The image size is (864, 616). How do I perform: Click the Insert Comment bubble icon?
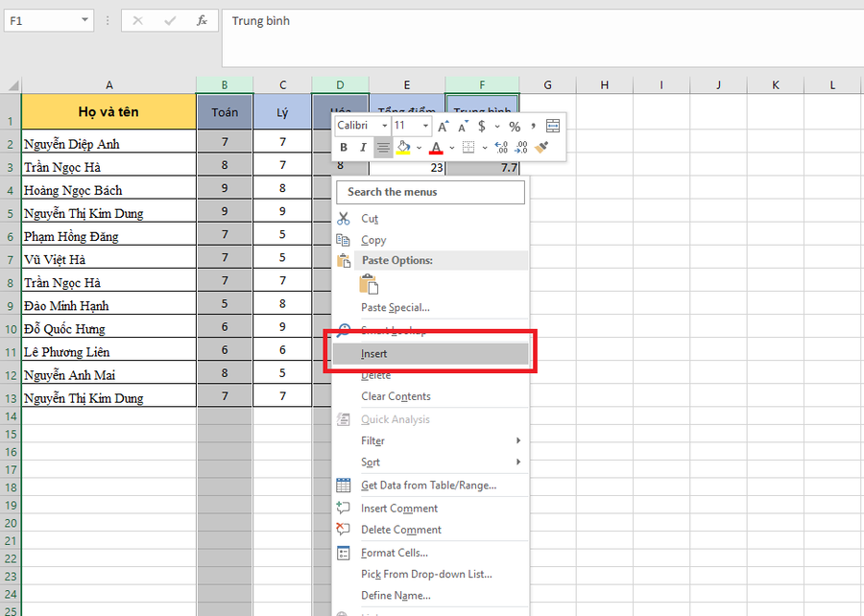point(344,508)
